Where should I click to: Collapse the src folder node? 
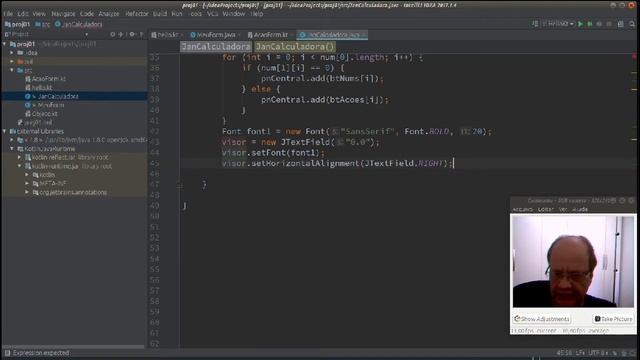click(12, 70)
